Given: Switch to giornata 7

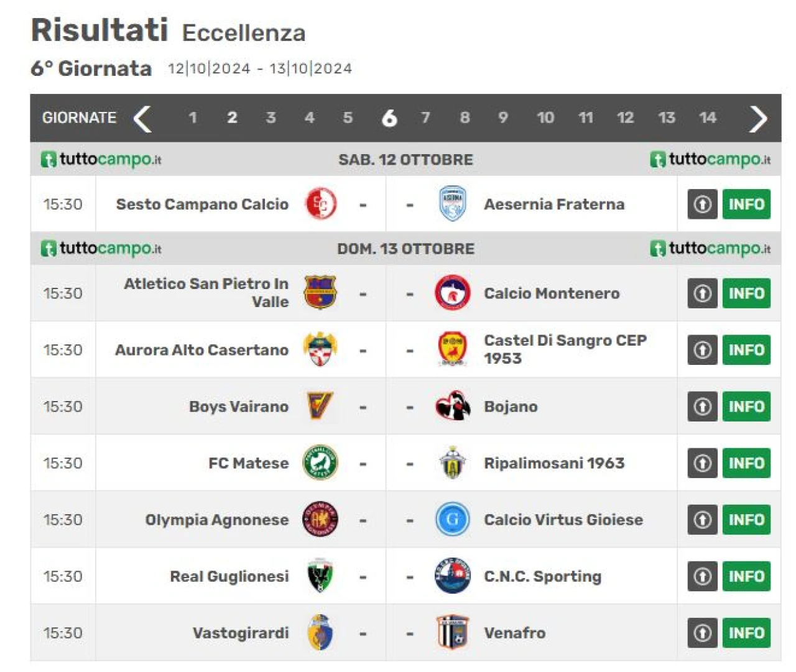Looking at the screenshot, I should click(425, 117).
